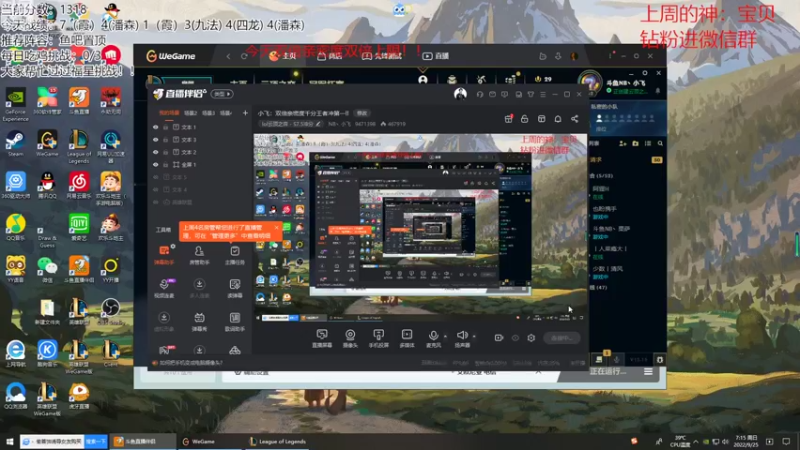800x450 pixels.
Task: Add a 手机投屏 phone cast source
Action: pyautogui.click(x=379, y=338)
